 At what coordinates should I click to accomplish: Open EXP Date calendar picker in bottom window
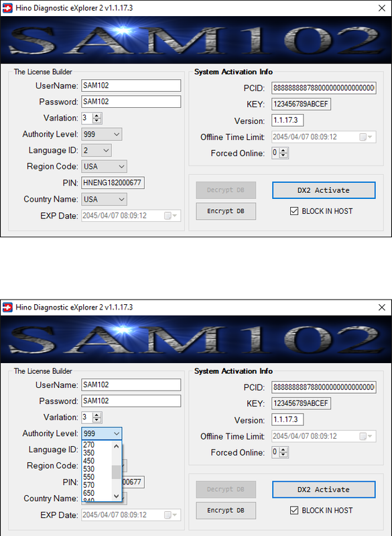click(x=171, y=515)
